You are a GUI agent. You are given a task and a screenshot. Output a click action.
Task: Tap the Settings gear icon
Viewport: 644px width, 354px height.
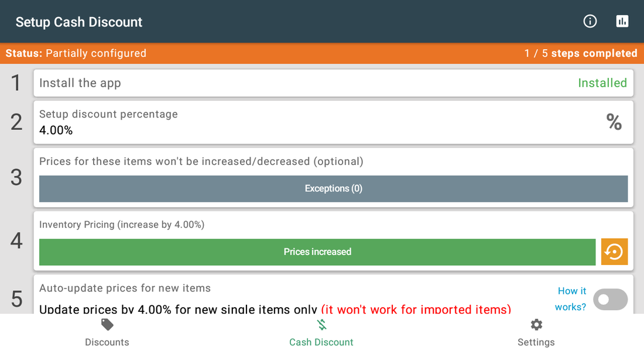point(536,325)
